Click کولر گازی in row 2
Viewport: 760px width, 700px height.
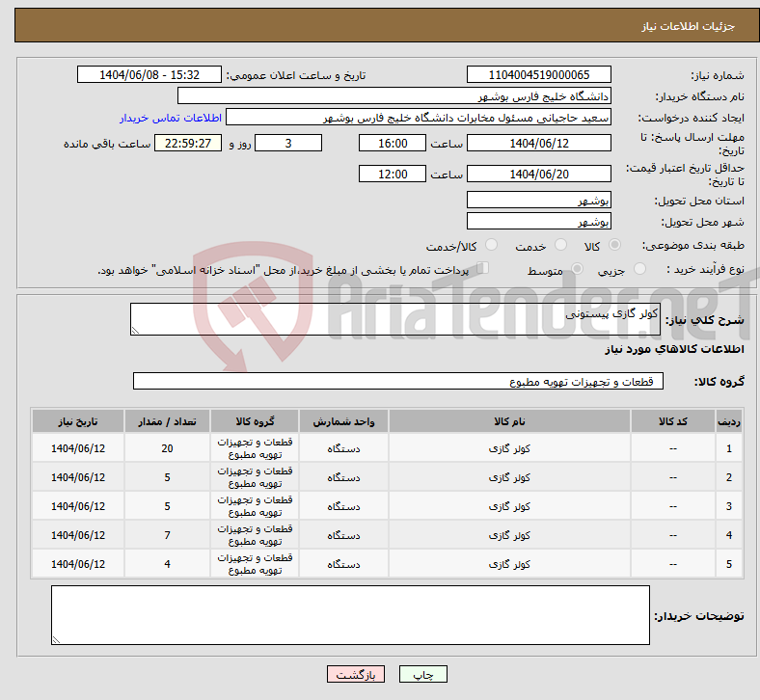pyautogui.click(x=509, y=477)
